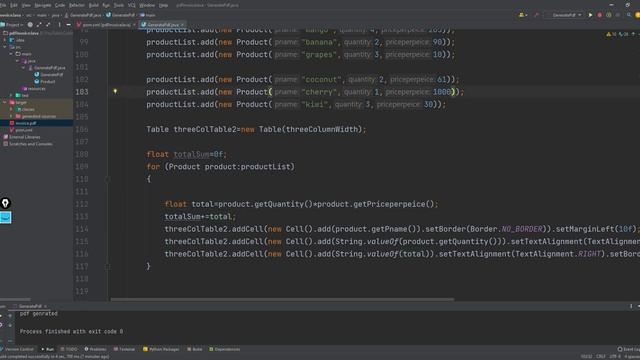Click the select opened file target icon
Image resolution: width=640 pixels, height=360 pixels.
coord(30,25)
